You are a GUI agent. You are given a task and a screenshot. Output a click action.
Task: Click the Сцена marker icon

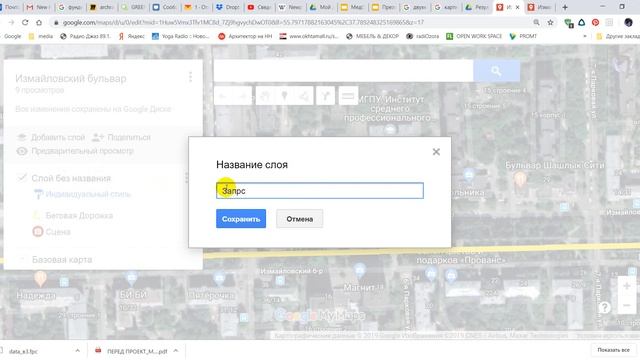point(38,232)
